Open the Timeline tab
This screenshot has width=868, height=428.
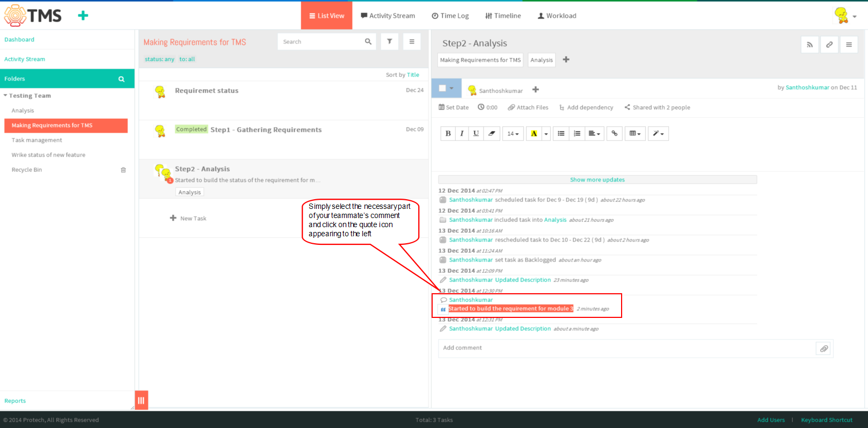(503, 16)
